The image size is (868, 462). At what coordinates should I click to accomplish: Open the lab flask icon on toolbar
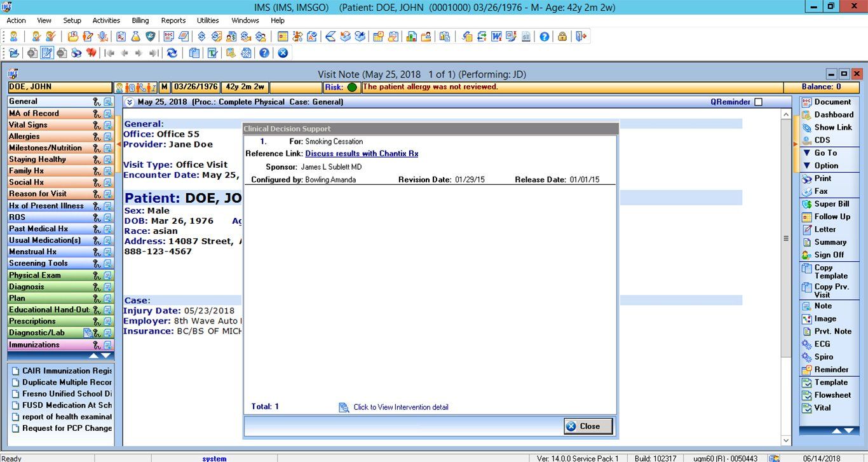click(x=135, y=36)
